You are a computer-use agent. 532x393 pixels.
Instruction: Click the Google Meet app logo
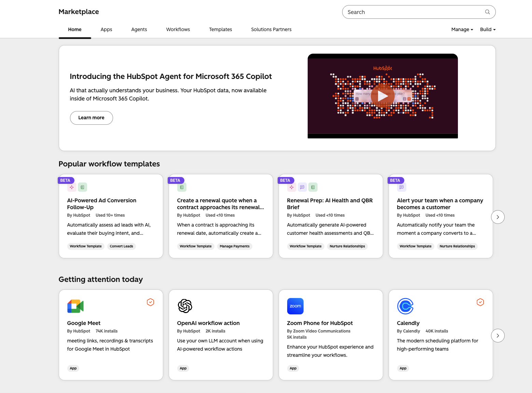pos(75,306)
